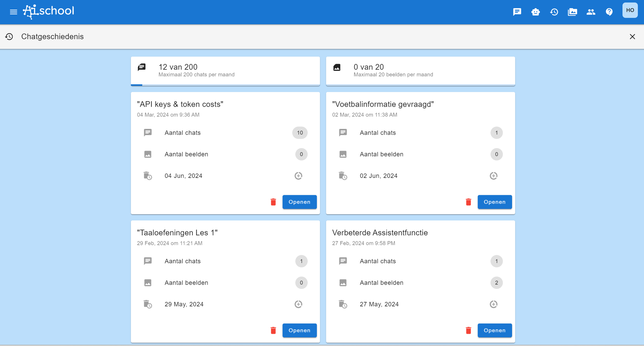Open the image gallery icon in header
The height and width of the screenshot is (346, 644).
[572, 12]
